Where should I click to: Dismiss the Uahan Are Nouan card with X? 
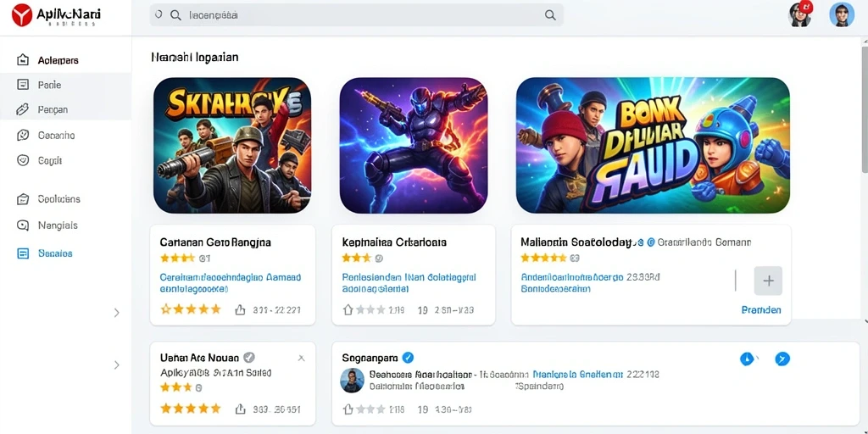point(301,359)
